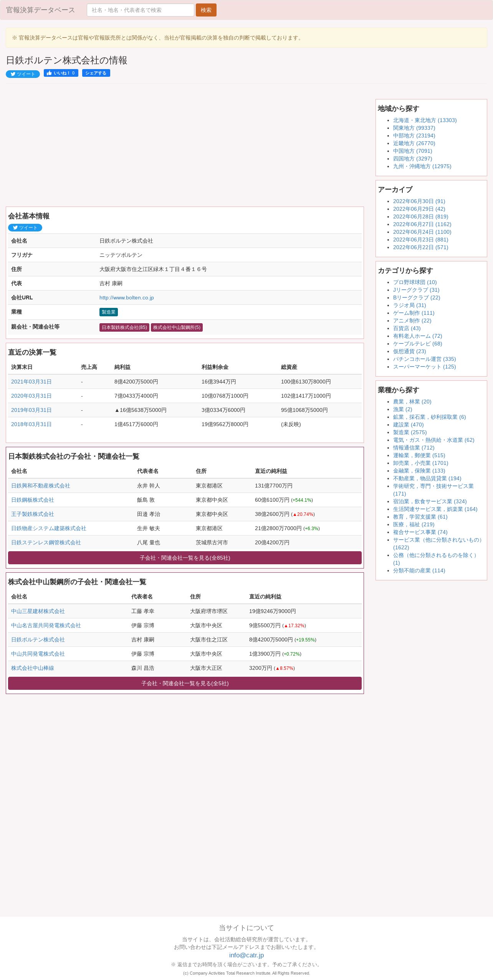
Task: Open 日鉄物産システム建築株式会社 page
Action: (49, 528)
